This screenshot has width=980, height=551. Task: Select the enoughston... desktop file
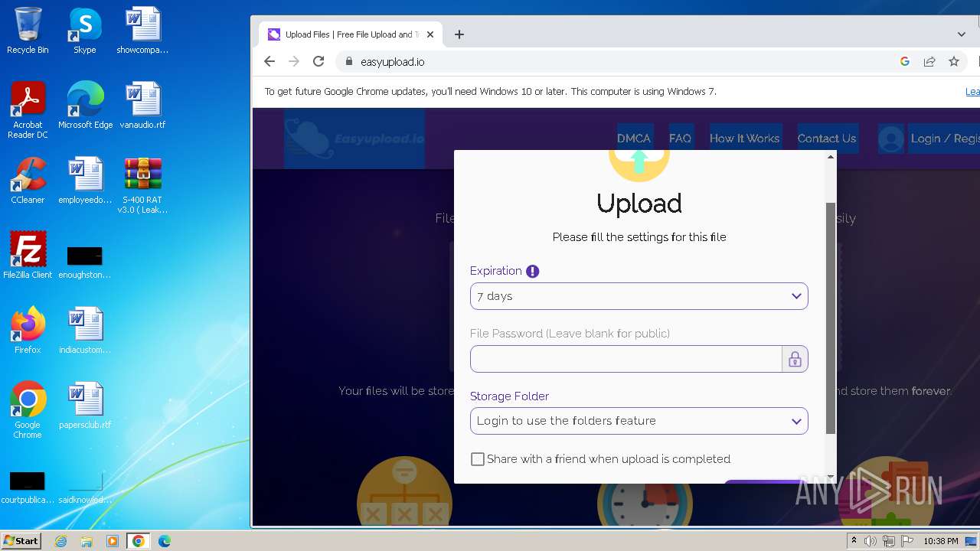click(85, 260)
